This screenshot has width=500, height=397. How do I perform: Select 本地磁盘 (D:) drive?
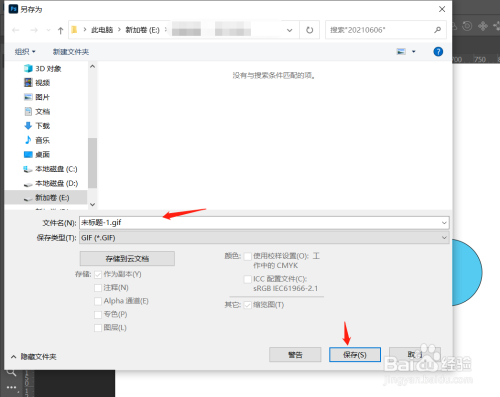tap(51, 183)
